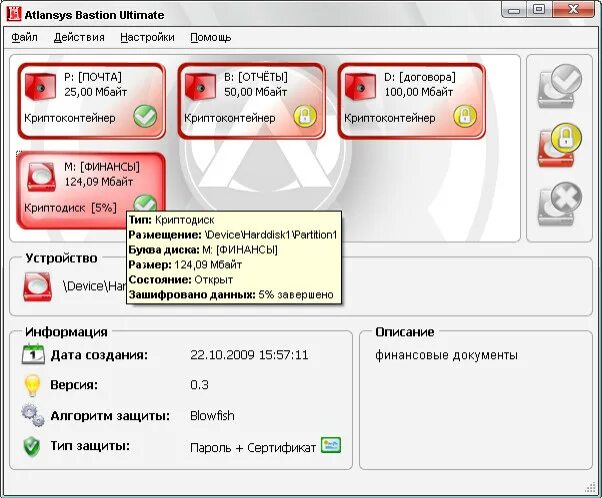Viewport: 602px width, 498px height.
Task: Select the B: [ОТЧЁТЫ] safe icon
Action: (x=200, y=87)
